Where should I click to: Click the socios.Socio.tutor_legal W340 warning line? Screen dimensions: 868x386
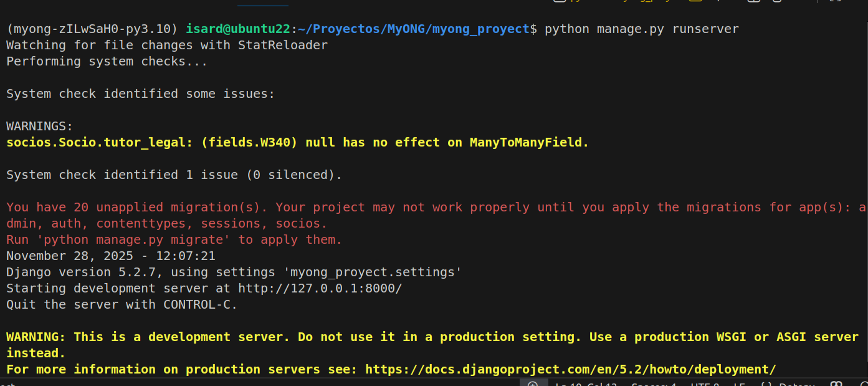pos(297,142)
